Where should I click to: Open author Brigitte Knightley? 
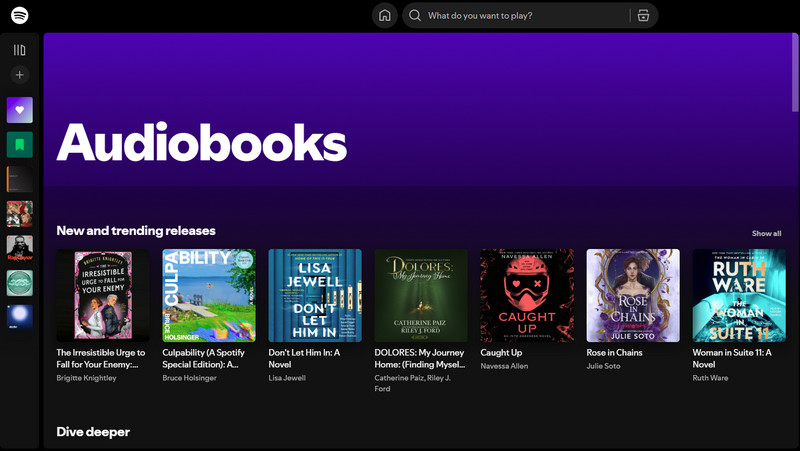tap(86, 378)
